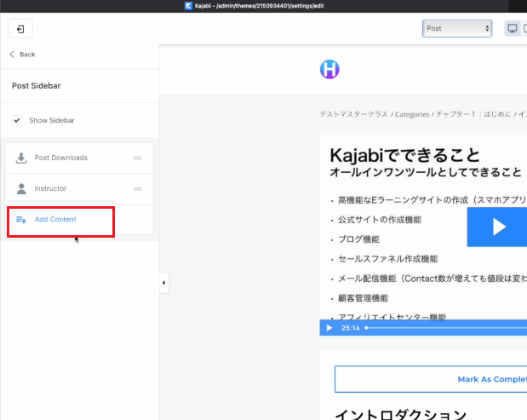Click the チャプター１：はじめに breadcrumb
527x420 pixels.
[x=473, y=114]
